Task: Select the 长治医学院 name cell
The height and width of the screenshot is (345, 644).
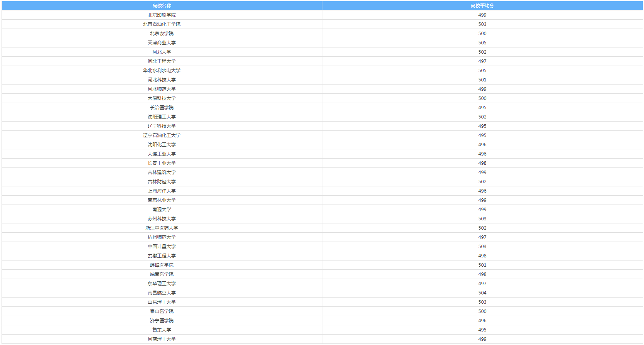Action: (162, 108)
